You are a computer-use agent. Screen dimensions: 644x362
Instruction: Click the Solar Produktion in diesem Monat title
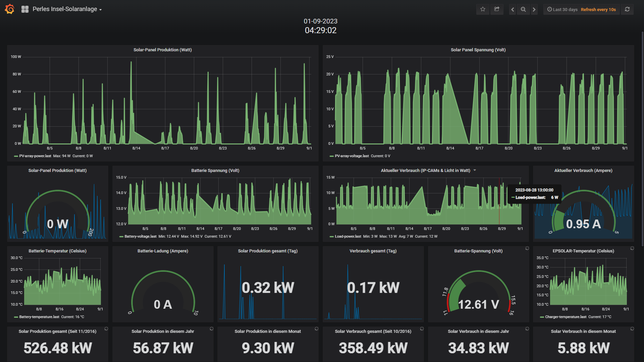[x=268, y=331]
